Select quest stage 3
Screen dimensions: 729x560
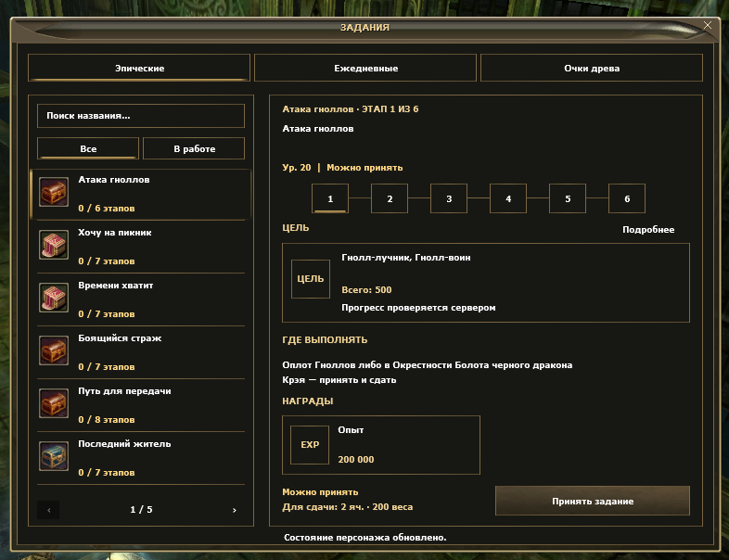[x=449, y=198]
